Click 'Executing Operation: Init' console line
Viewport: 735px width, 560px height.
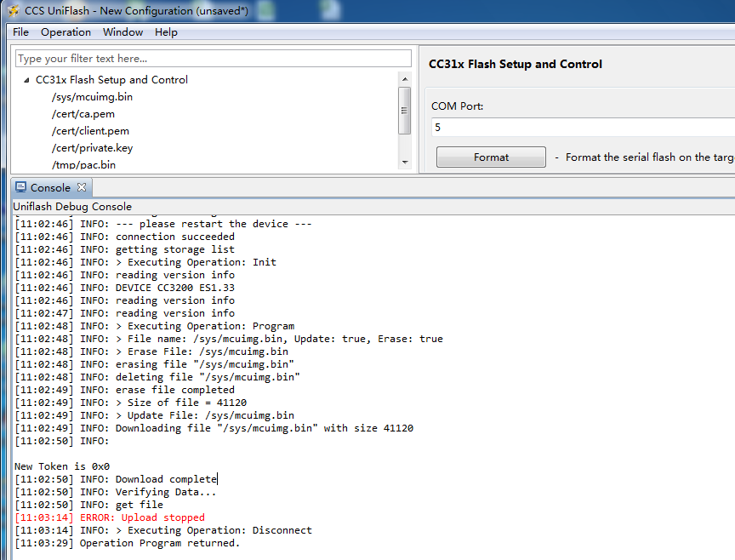(x=145, y=262)
